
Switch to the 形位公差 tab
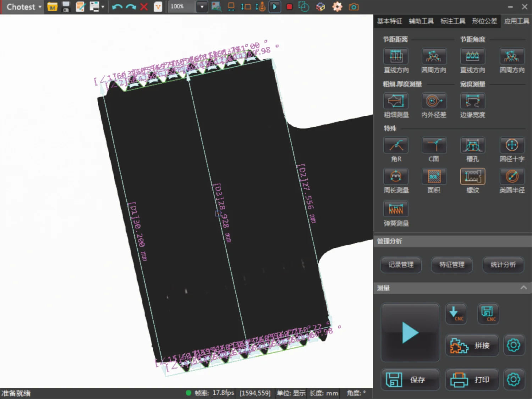(484, 21)
